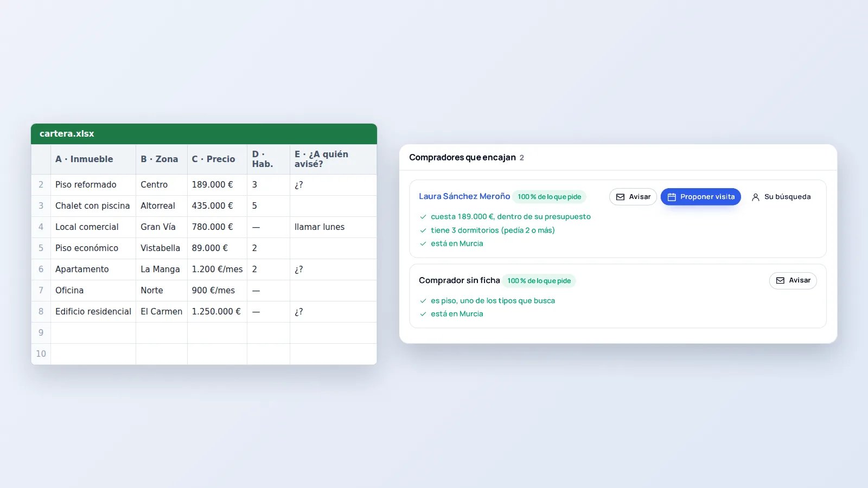Open the Laura Sánchez Meroño buyer profile
868x488 pixels.
[x=464, y=196]
